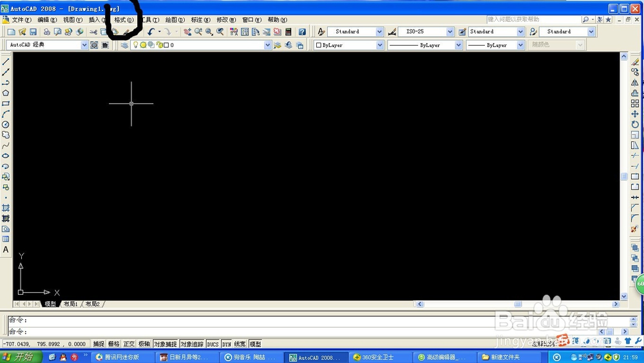Open the Standard table style dropdown
The width and height of the screenshot is (644, 363).
(x=520, y=32)
